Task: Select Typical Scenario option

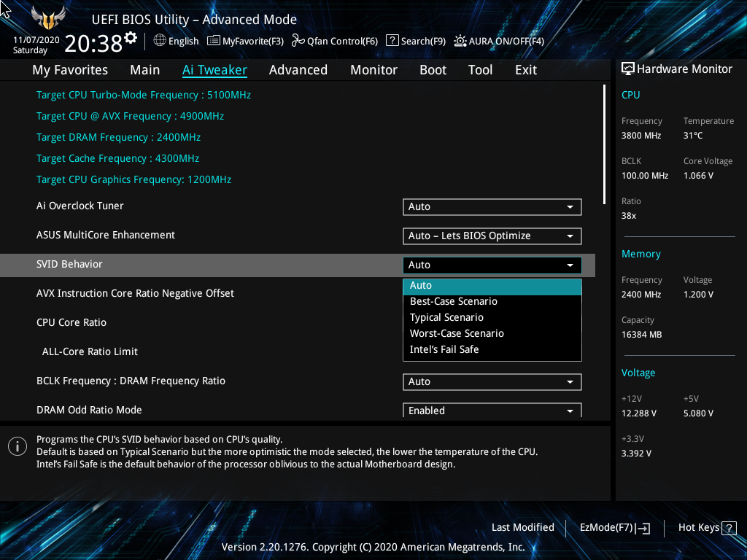Action: pyautogui.click(x=492, y=318)
